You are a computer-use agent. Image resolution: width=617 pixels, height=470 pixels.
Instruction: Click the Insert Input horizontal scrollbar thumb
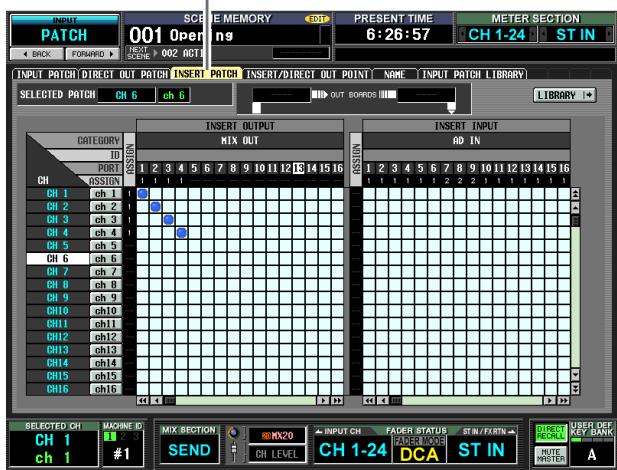(x=396, y=401)
